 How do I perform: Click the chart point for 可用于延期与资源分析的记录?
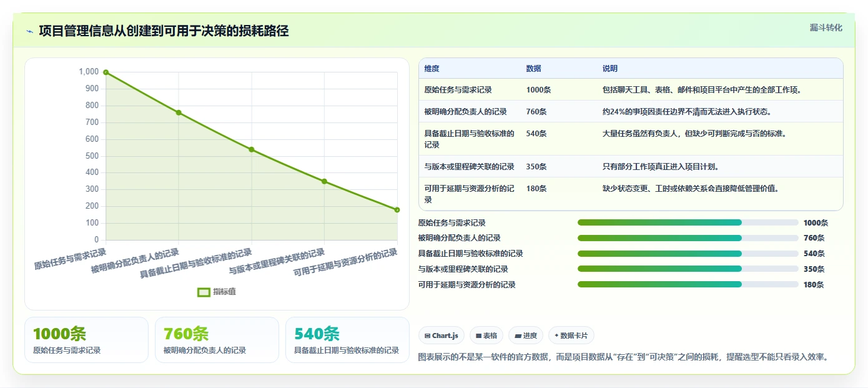397,210
